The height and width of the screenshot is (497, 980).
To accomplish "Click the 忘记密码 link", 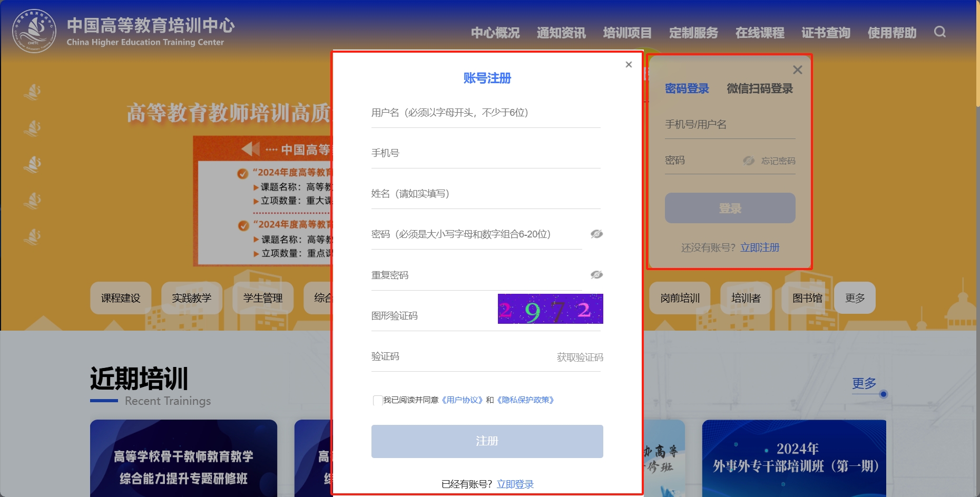I will point(779,161).
